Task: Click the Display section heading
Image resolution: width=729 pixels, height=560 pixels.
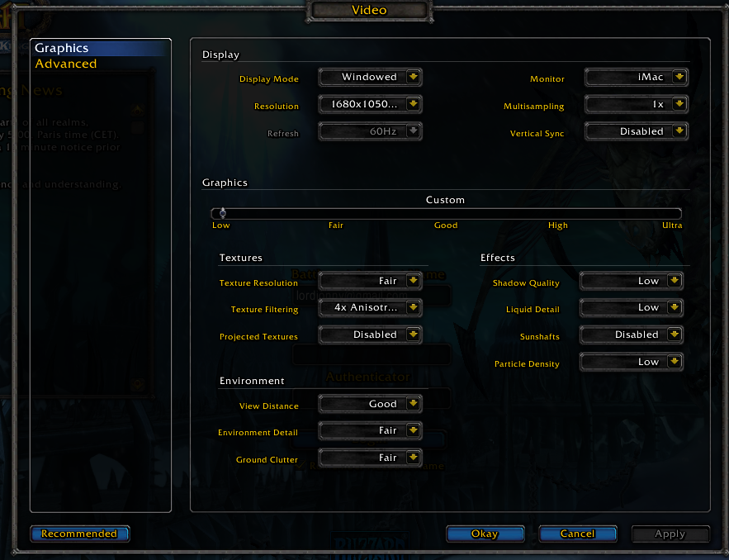Action: tap(220, 55)
